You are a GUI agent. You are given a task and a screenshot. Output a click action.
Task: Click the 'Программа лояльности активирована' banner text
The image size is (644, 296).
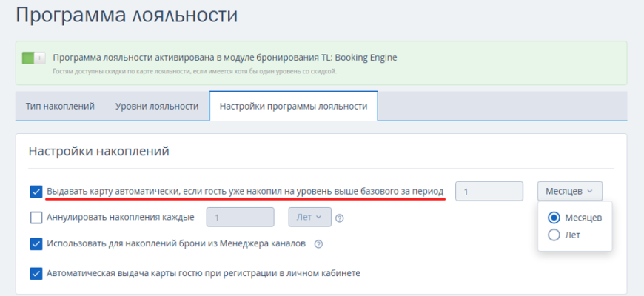pos(225,57)
